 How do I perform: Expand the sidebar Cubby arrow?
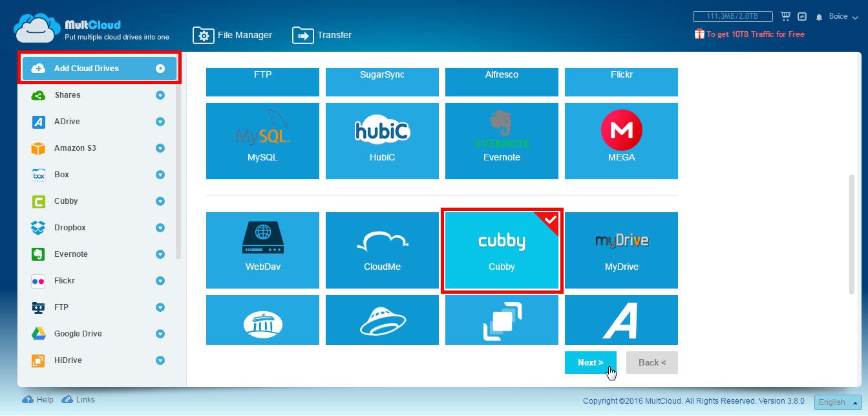160,201
